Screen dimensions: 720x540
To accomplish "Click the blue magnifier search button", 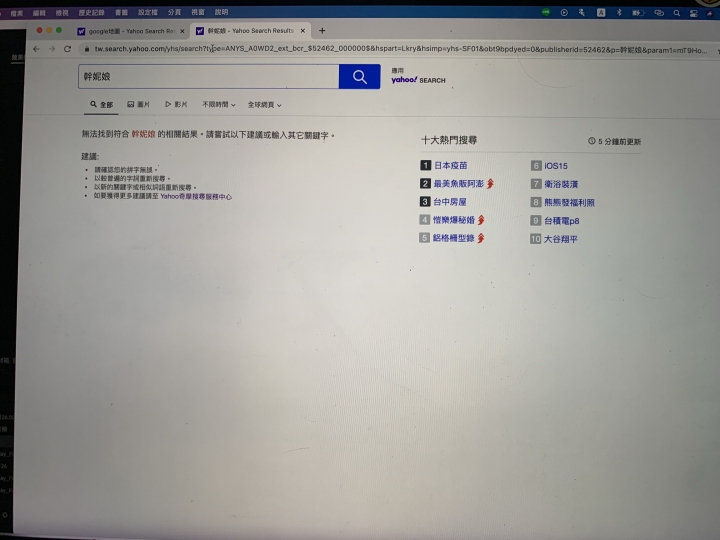I will pos(360,77).
